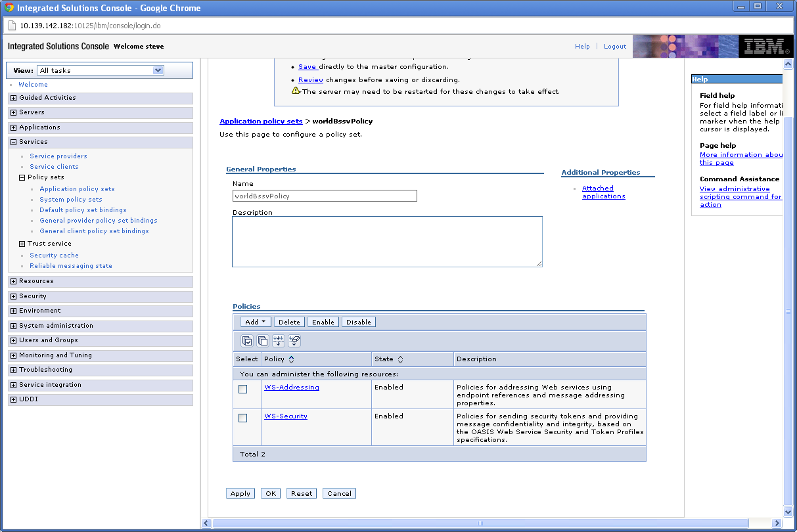Click the Logout link
Screen dimensions: 797x532
point(615,47)
